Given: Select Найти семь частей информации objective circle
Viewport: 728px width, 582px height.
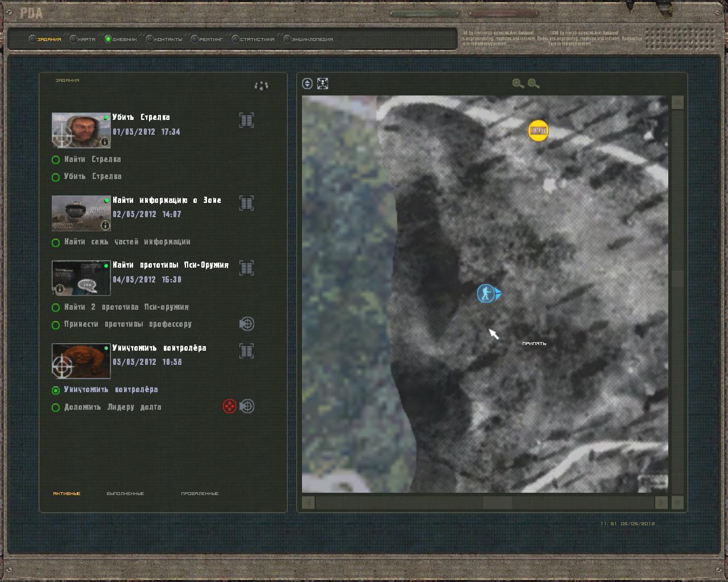Looking at the screenshot, I should [56, 243].
